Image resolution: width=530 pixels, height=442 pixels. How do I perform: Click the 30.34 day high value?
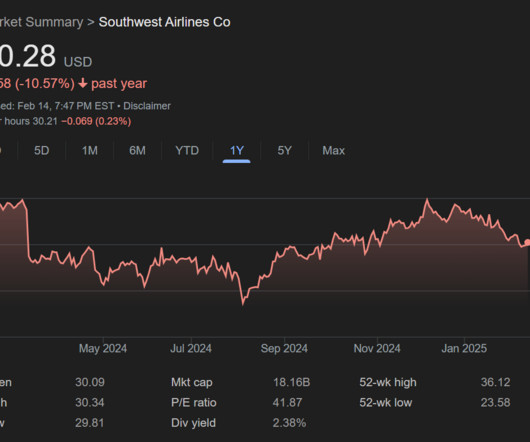[90, 402]
